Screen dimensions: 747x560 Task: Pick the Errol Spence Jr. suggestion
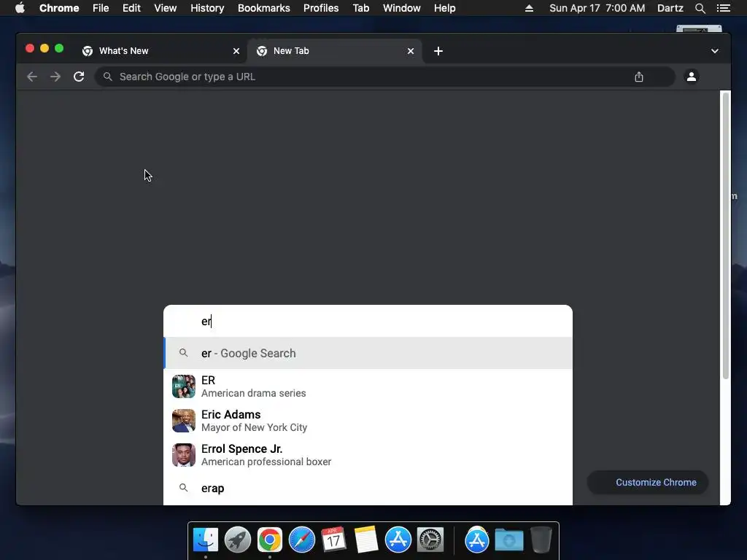tap(368, 455)
